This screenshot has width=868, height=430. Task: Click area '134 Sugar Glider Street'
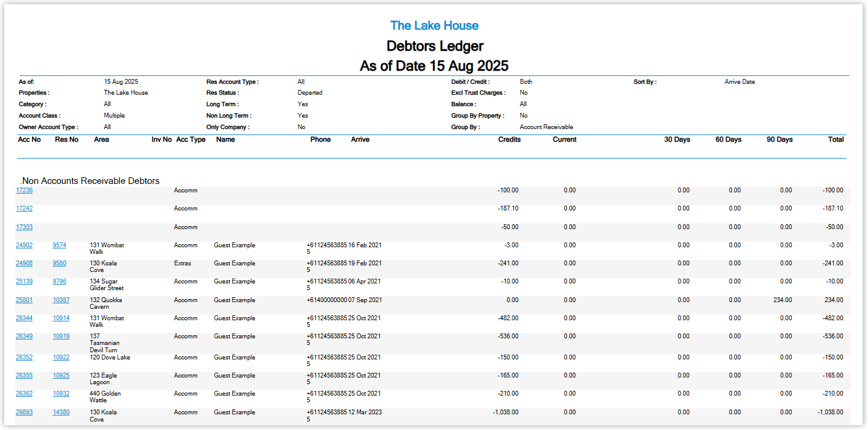pos(106,285)
